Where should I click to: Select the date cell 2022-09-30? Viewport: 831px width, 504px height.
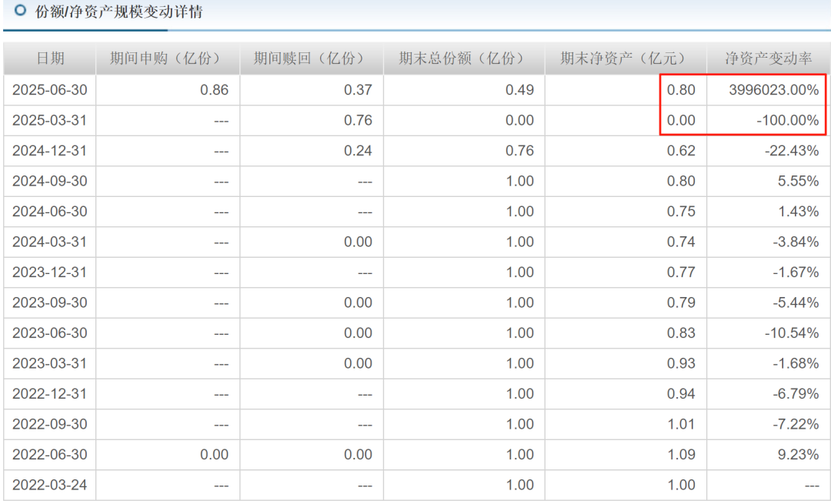[50, 424]
